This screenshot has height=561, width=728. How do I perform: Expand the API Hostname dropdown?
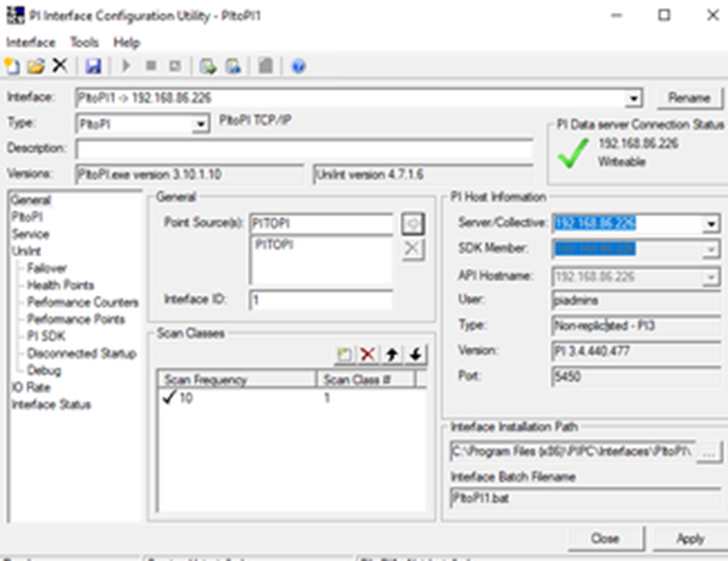[710, 277]
